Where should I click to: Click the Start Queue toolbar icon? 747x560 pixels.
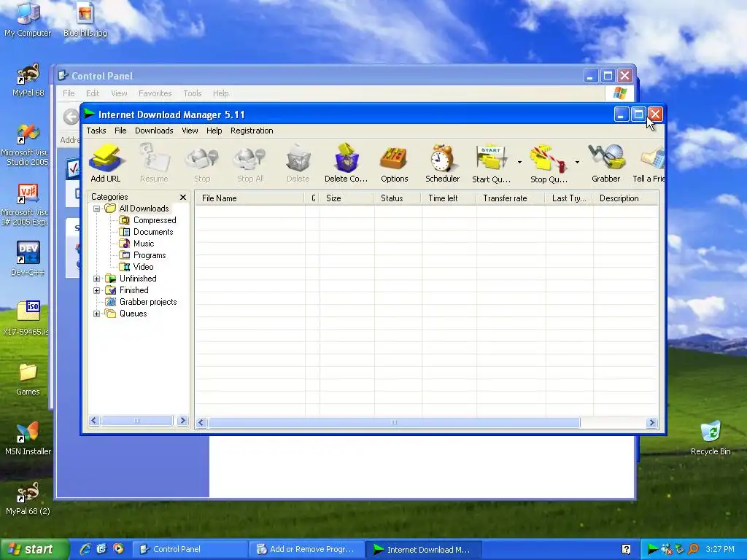491,163
